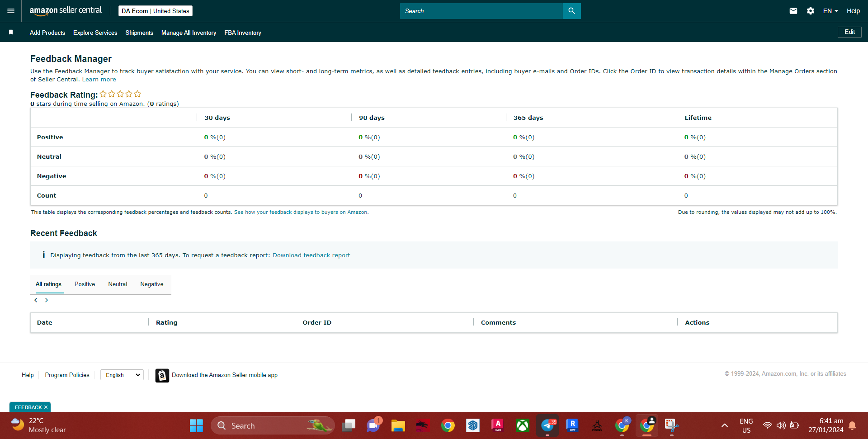Open the Wi-Fi network tray icon
Screen dimensions: 868x439
767,425
